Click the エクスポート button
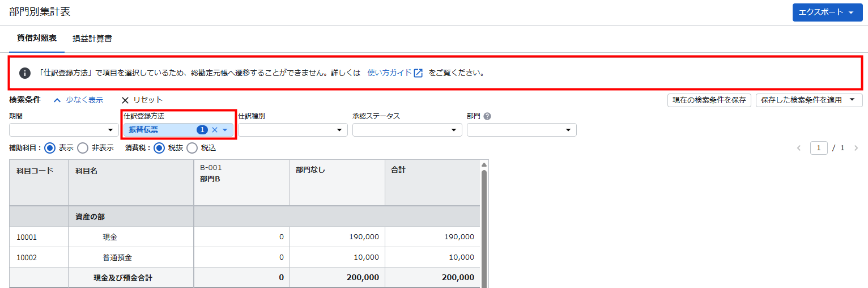This screenshot has height=288, width=868. (826, 12)
